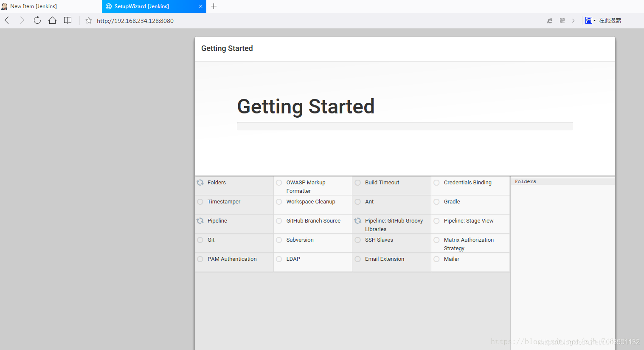
Task: Click the status circle beside Workspace Cleanup
Action: pyautogui.click(x=279, y=202)
